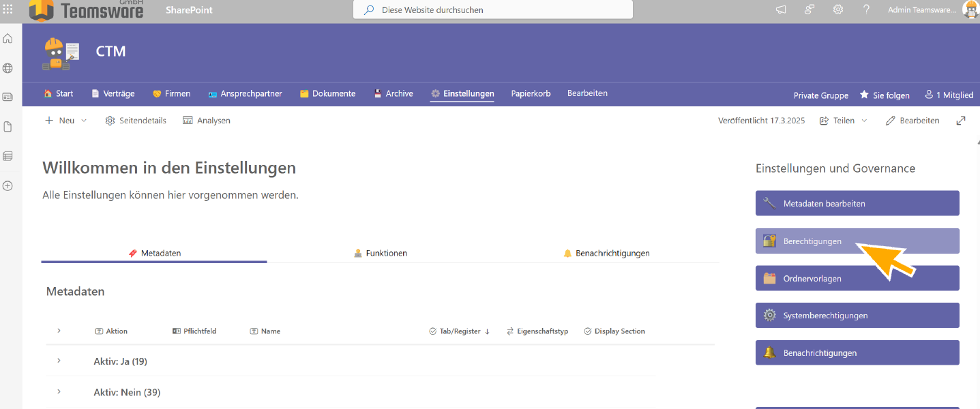Image resolution: width=980 pixels, height=409 pixels.
Task: Expand page to full screen icon
Action: 961,121
